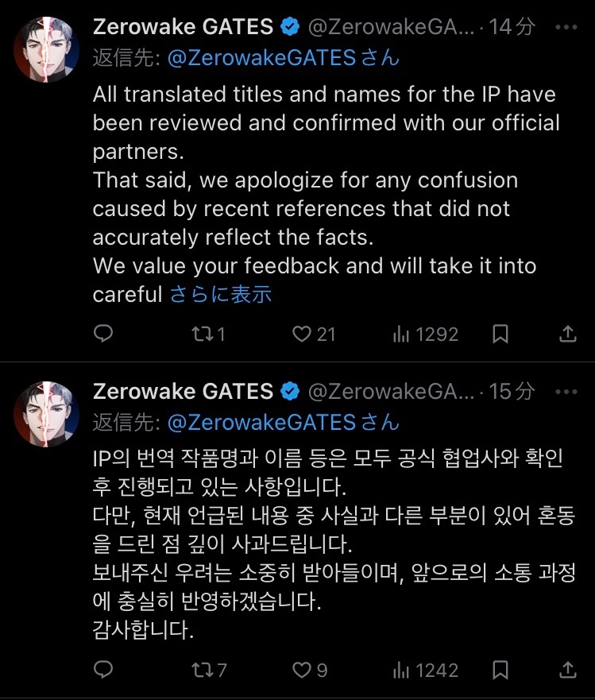Open the first tweet's 14分 timestamp

tap(512, 28)
